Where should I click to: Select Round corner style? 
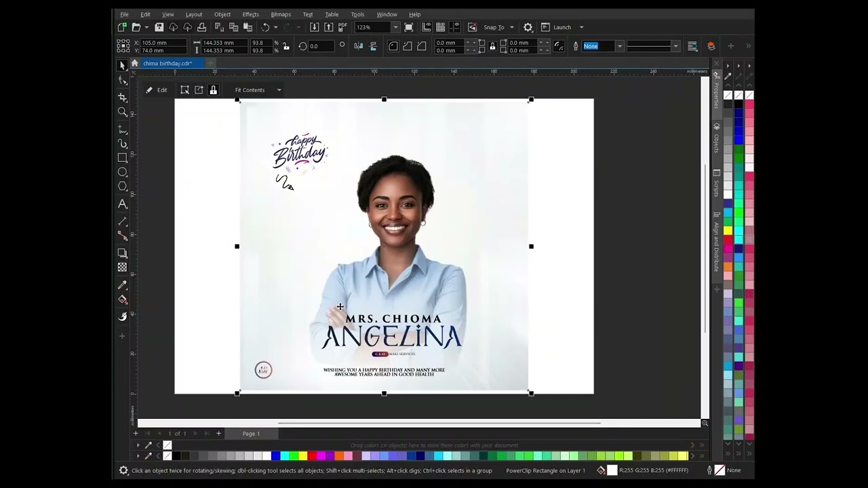tap(393, 46)
